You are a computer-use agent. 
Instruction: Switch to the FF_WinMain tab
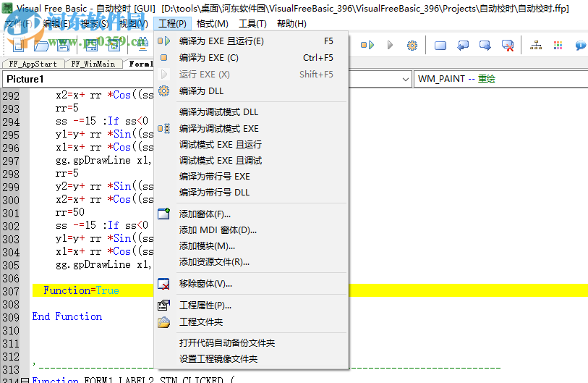93,64
